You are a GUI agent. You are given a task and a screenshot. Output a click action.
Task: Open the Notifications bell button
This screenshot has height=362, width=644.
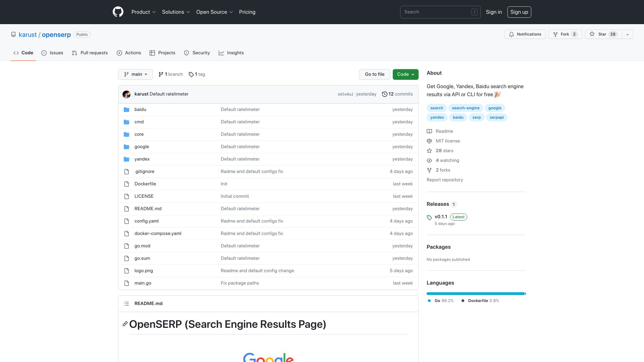tap(525, 34)
